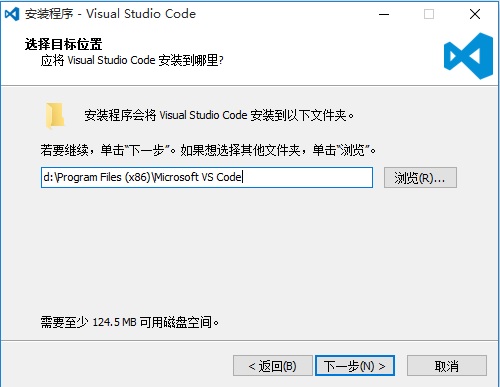Click the title text 安装程序 - Visual Studio Code
The image size is (500, 387).
(110, 14)
